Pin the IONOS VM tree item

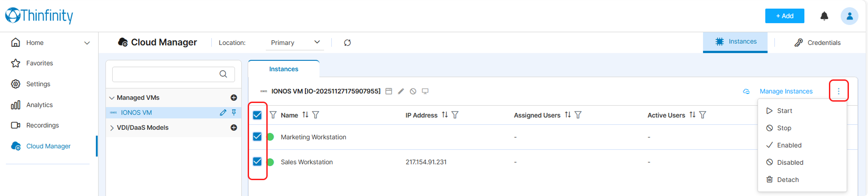click(x=234, y=113)
